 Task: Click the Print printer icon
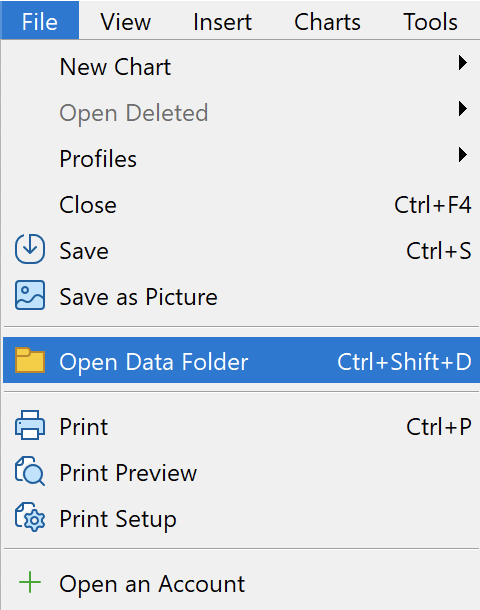[30, 425]
